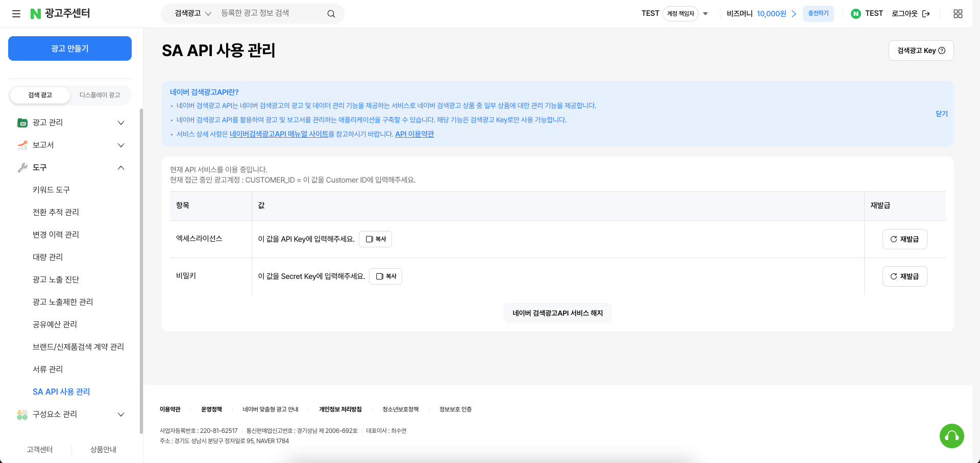Click the arrow next to 비즈머니 10,000원

(x=794, y=14)
